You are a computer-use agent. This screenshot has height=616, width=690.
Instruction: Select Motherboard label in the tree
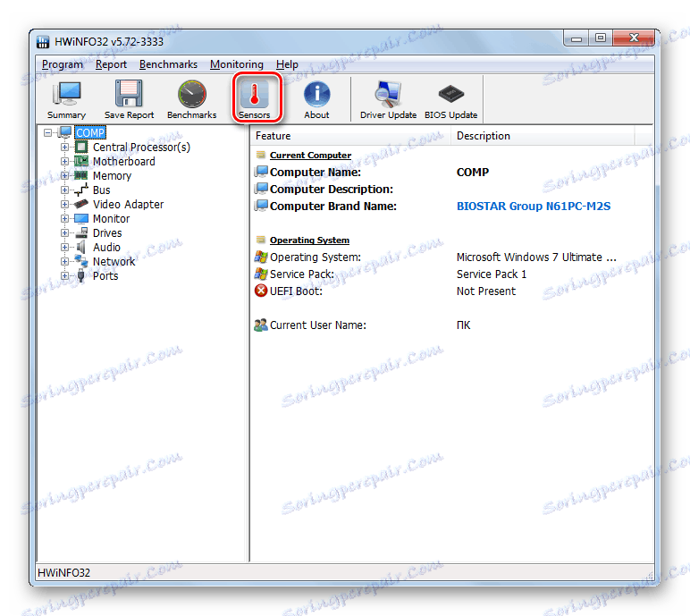click(x=123, y=161)
